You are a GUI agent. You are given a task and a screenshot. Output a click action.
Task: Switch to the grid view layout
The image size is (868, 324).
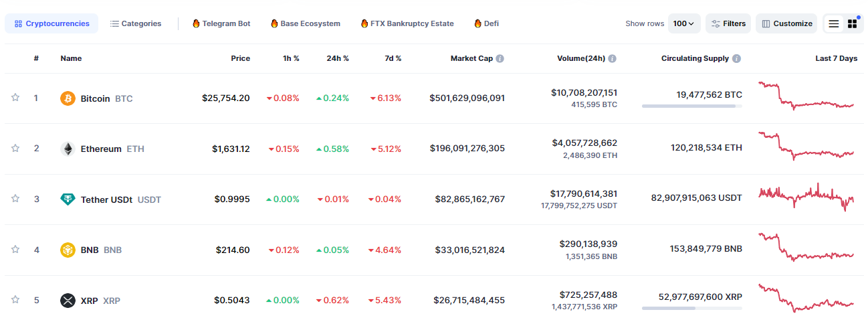(x=853, y=23)
